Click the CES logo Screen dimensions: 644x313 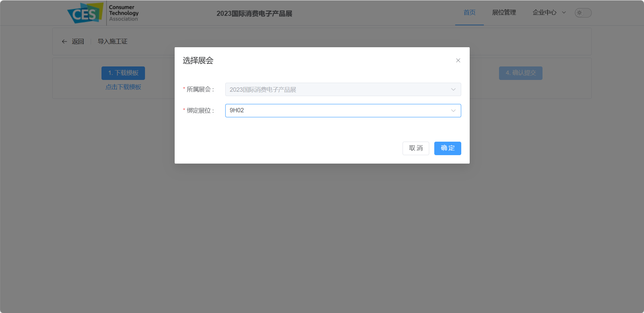tap(103, 13)
